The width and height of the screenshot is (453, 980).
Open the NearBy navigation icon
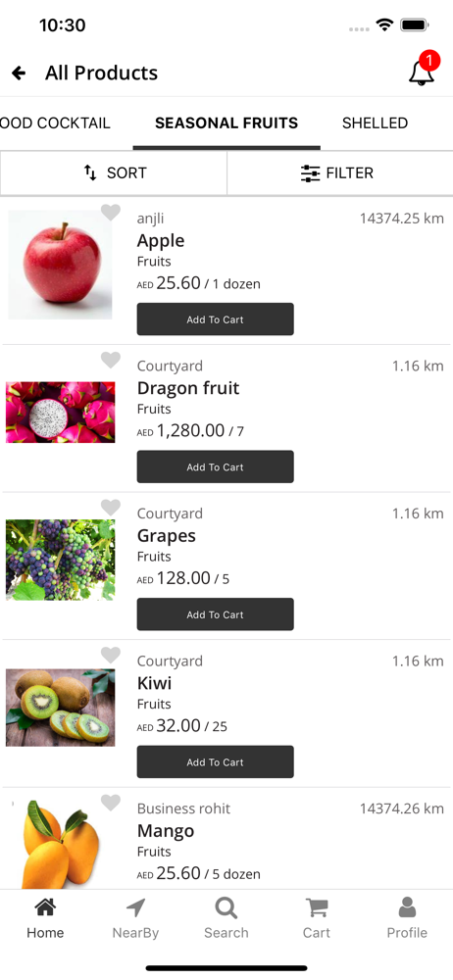135,907
